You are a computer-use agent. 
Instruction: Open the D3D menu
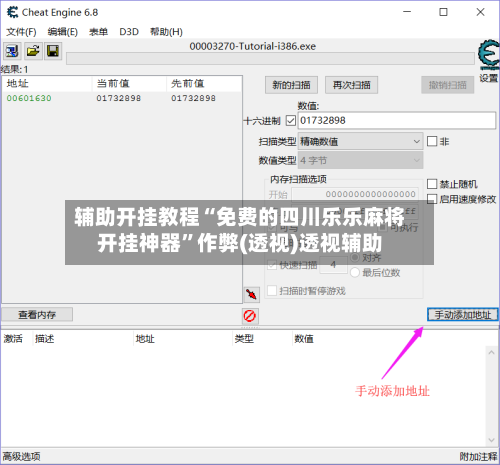(x=129, y=32)
